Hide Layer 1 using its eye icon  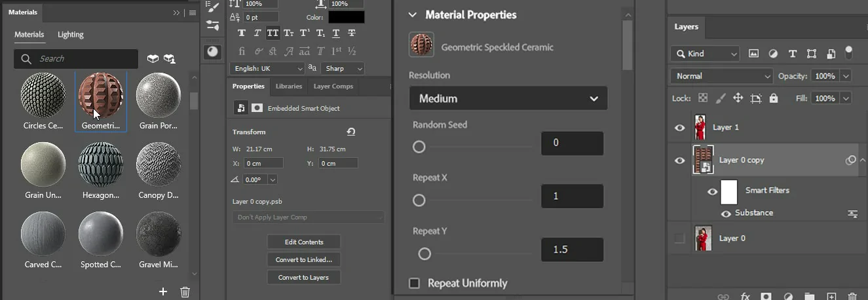[x=679, y=128]
